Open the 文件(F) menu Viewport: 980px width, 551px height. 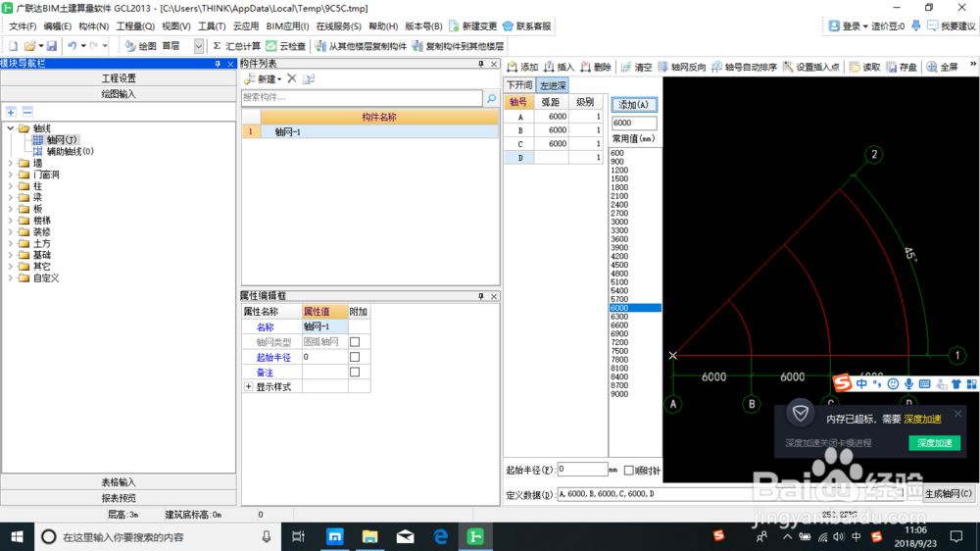pos(23,26)
